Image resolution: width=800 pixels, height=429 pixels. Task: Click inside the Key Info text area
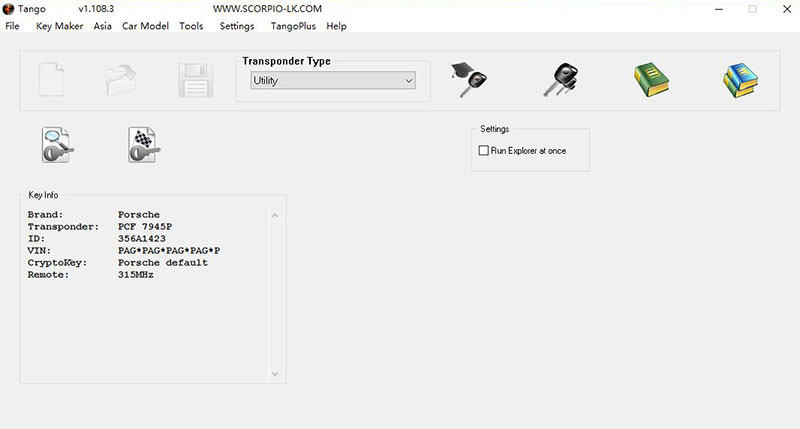[x=145, y=320]
